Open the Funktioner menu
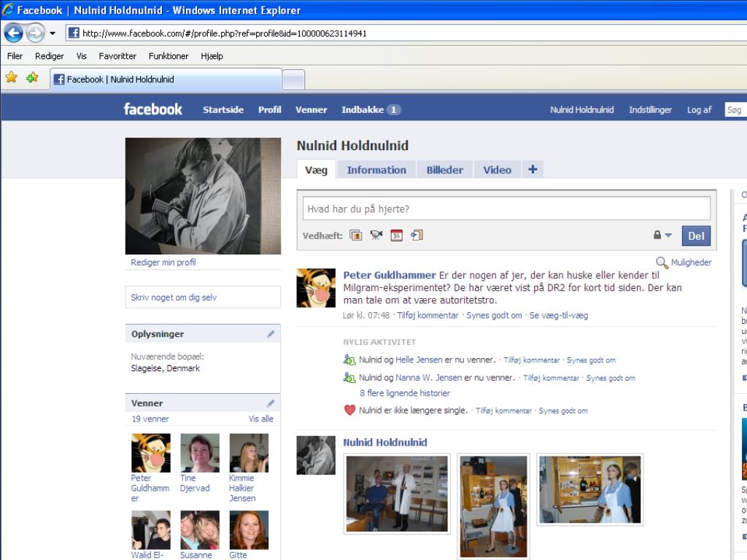Image resolution: width=747 pixels, height=560 pixels. [x=169, y=56]
